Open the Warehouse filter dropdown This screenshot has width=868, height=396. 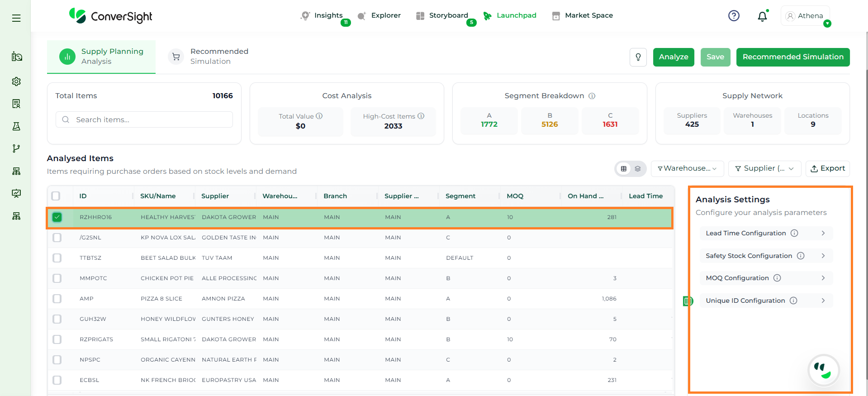pyautogui.click(x=687, y=168)
